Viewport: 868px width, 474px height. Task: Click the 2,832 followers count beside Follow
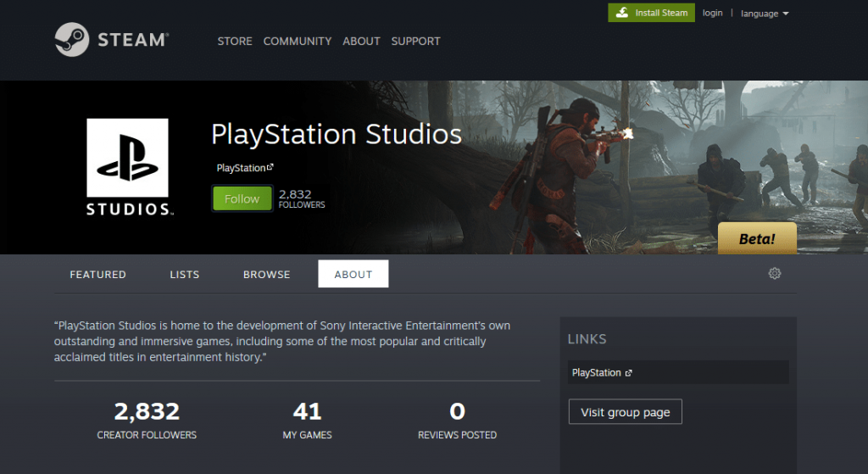[302, 198]
